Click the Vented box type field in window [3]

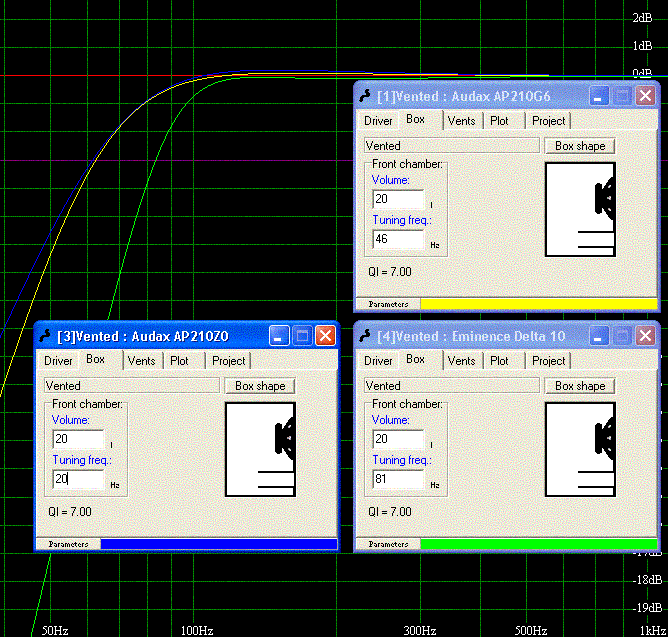click(132, 386)
